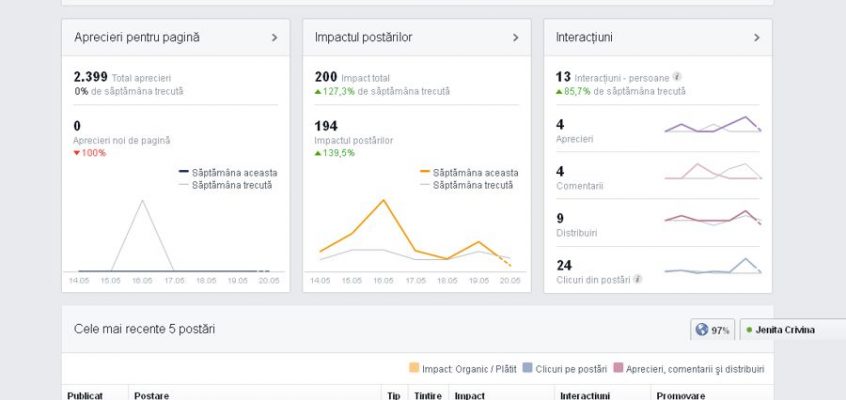
Task: Click the 13 Interacțiuni - persoane value
Action: [563, 77]
